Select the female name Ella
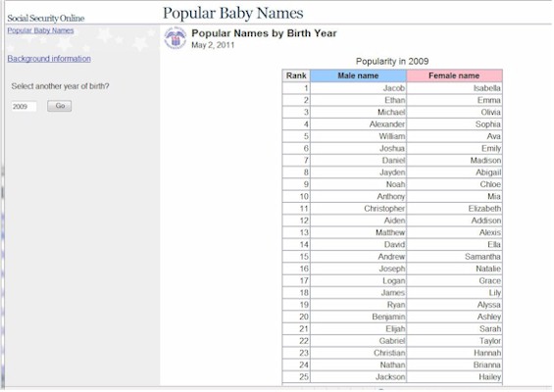 pyautogui.click(x=494, y=244)
